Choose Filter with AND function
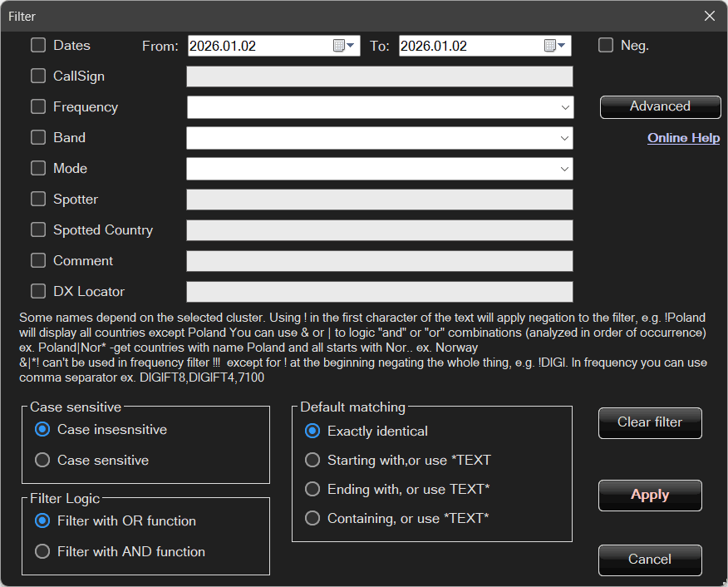Viewport: 728px width, 587px height. click(x=42, y=551)
